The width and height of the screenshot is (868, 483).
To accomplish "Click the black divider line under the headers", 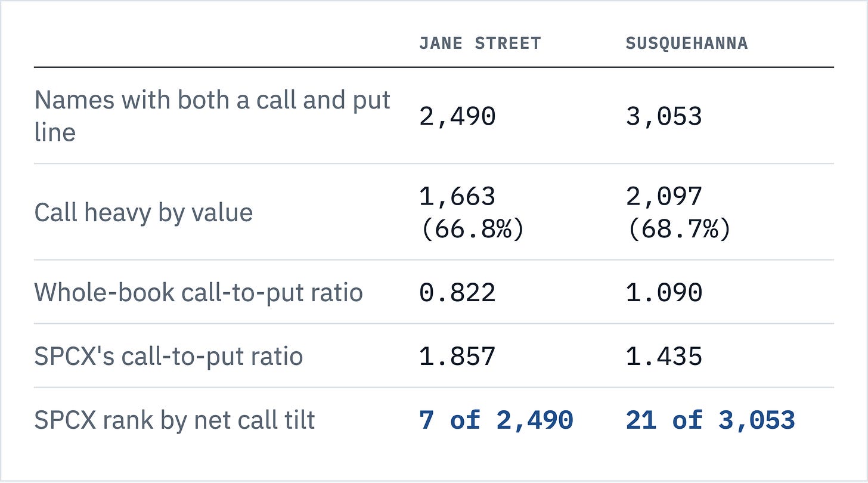I will point(434,67).
